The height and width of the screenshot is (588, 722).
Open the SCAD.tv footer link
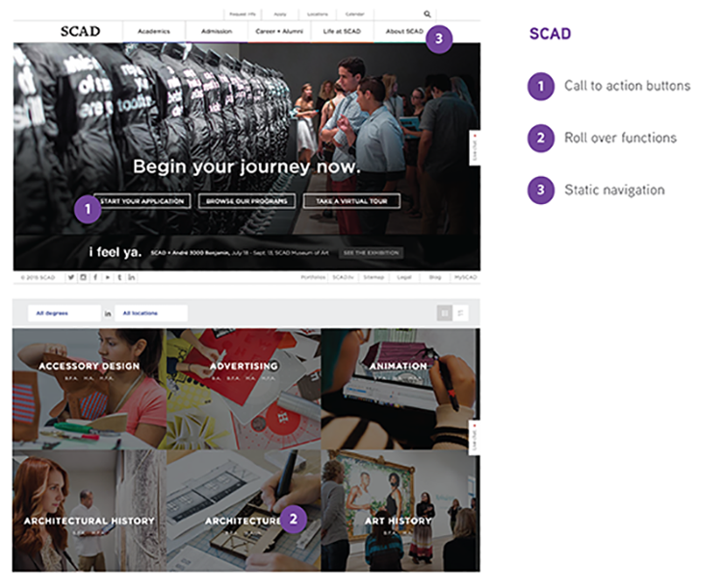click(x=343, y=277)
